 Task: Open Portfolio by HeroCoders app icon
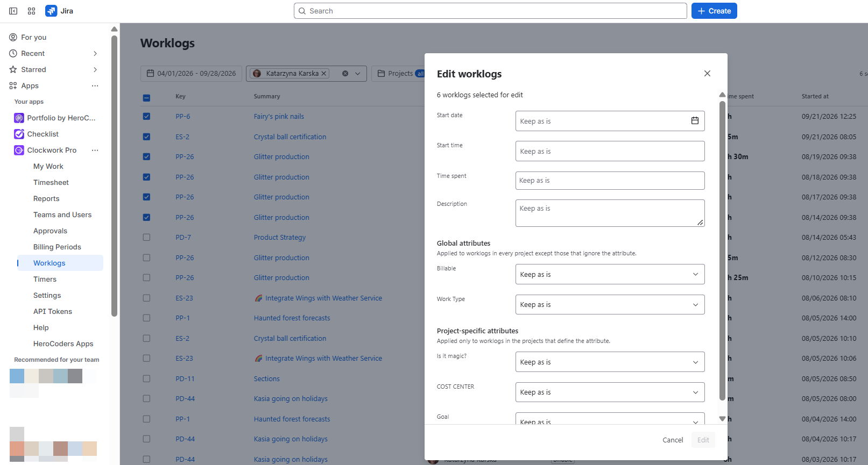[19, 118]
